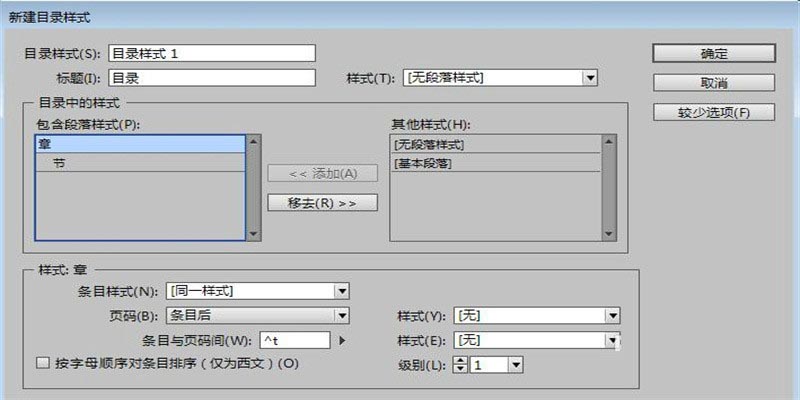This screenshot has height=400, width=800.
Task: Click up arrow of 包含段落样式 scrollbar
Action: [254, 141]
